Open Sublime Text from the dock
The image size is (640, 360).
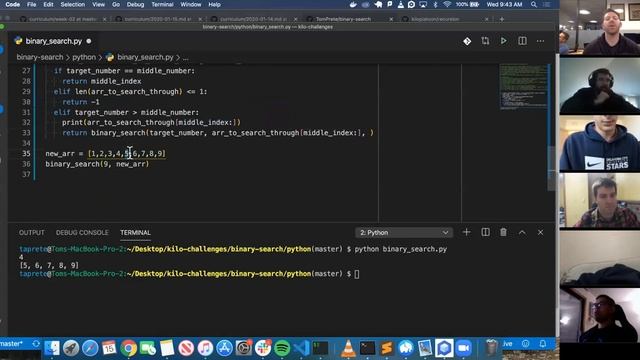387,348
